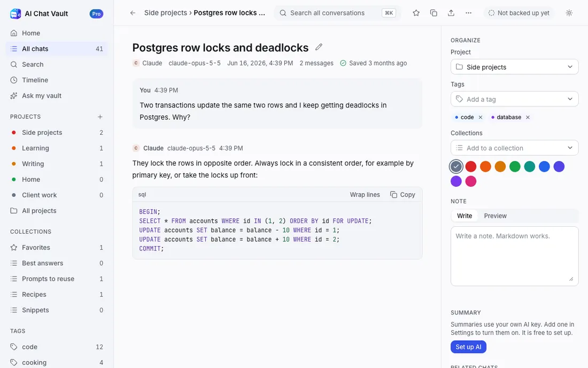Pick the green color swatch
The width and height of the screenshot is (588, 368).
pos(515,166)
